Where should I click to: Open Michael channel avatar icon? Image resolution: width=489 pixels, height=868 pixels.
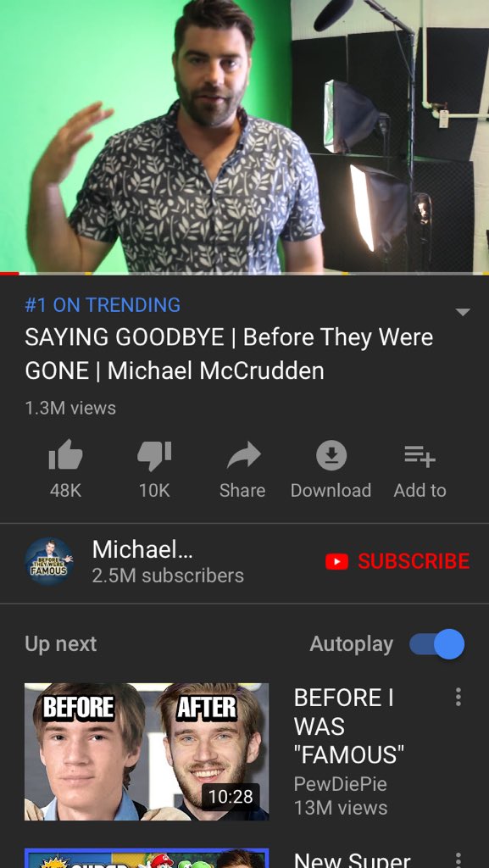(x=48, y=561)
